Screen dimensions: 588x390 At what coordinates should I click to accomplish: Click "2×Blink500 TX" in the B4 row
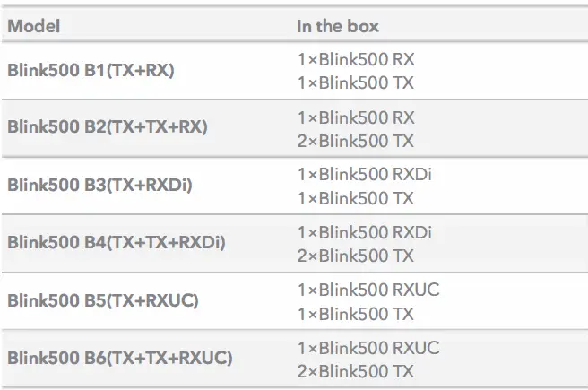[x=356, y=256]
